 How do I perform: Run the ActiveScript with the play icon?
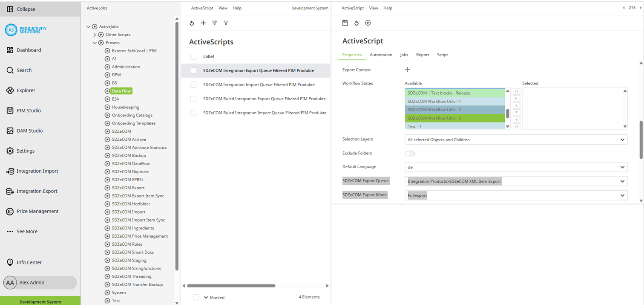coord(368,23)
